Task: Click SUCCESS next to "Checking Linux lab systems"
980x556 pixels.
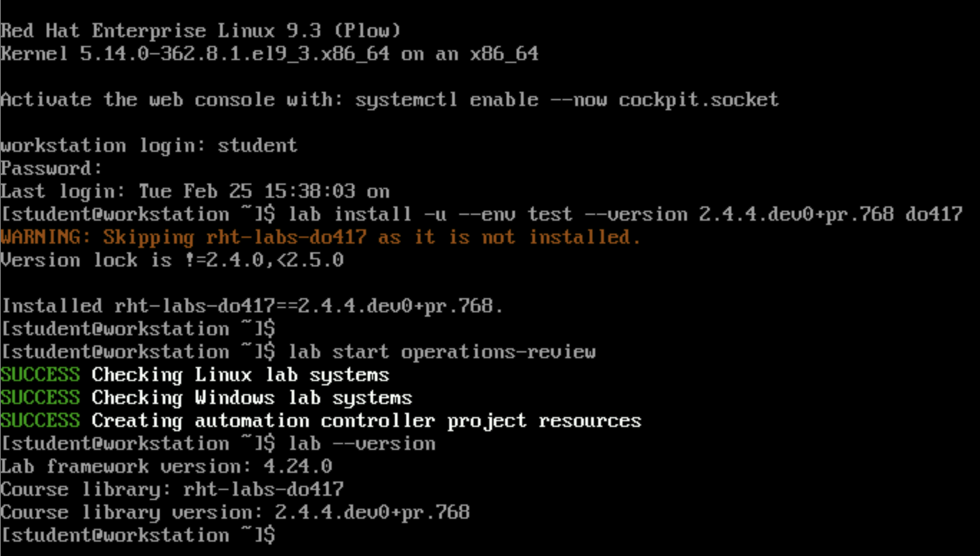Action: click(40, 375)
